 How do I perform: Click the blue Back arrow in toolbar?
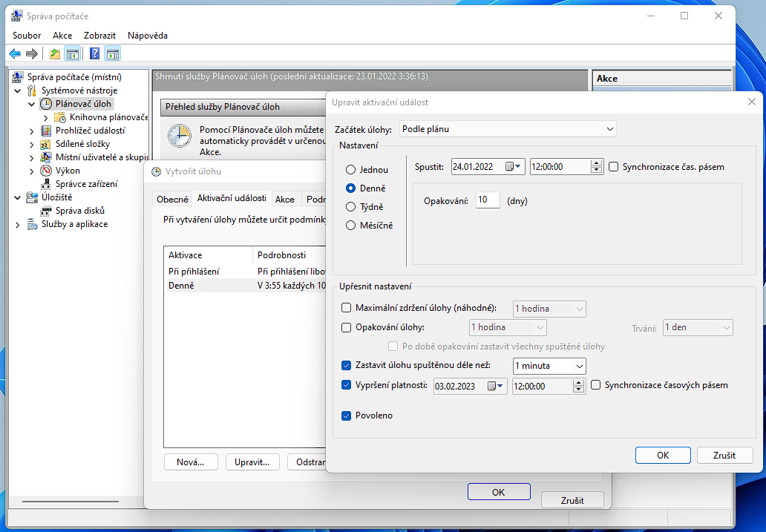(15, 53)
